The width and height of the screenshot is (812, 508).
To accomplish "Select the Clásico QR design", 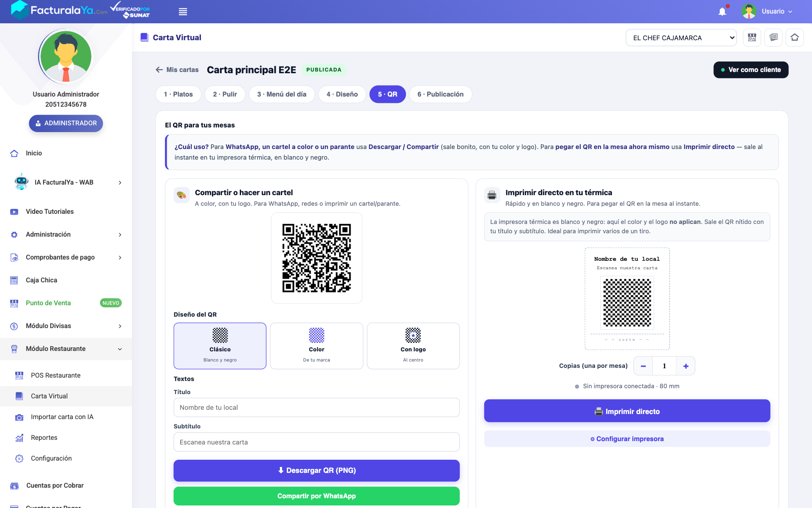I will (x=220, y=346).
